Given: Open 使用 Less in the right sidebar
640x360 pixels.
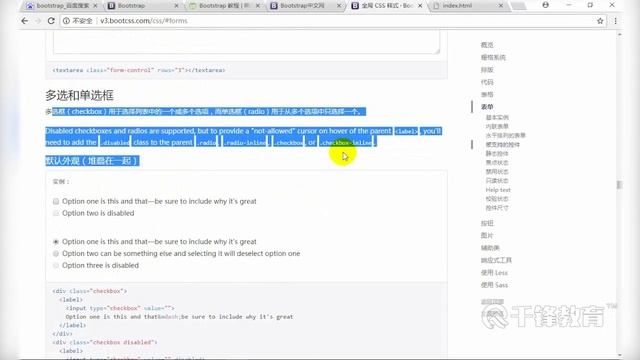Looking at the screenshot, I should click(494, 273).
